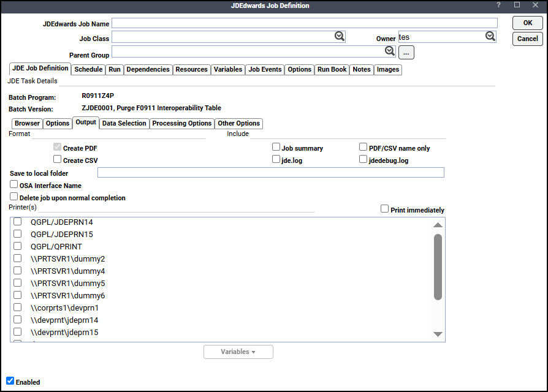Viewport: 548px width, 392px height.
Task: Switch to the Schedule tab
Action: pos(88,69)
